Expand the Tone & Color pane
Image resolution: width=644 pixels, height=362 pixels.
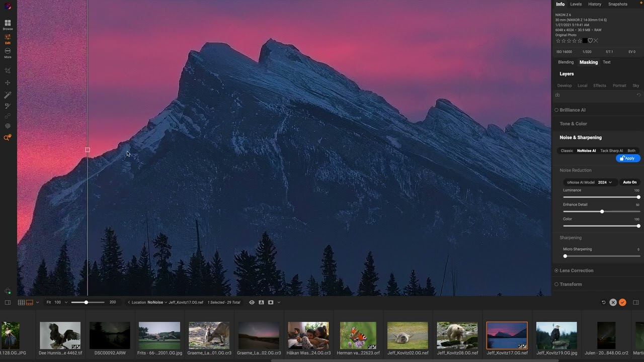[573, 124]
